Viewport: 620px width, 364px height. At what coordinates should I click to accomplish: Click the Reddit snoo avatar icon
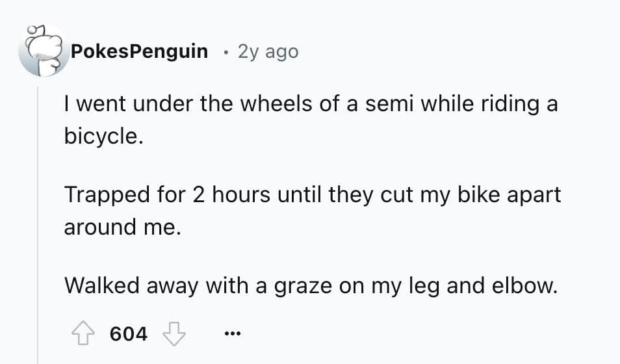41,51
